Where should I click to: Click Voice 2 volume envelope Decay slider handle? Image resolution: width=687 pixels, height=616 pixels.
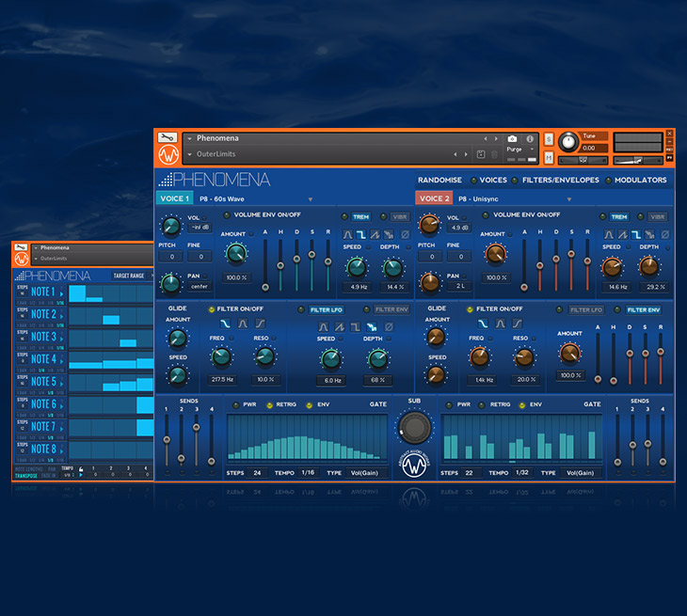(x=556, y=259)
